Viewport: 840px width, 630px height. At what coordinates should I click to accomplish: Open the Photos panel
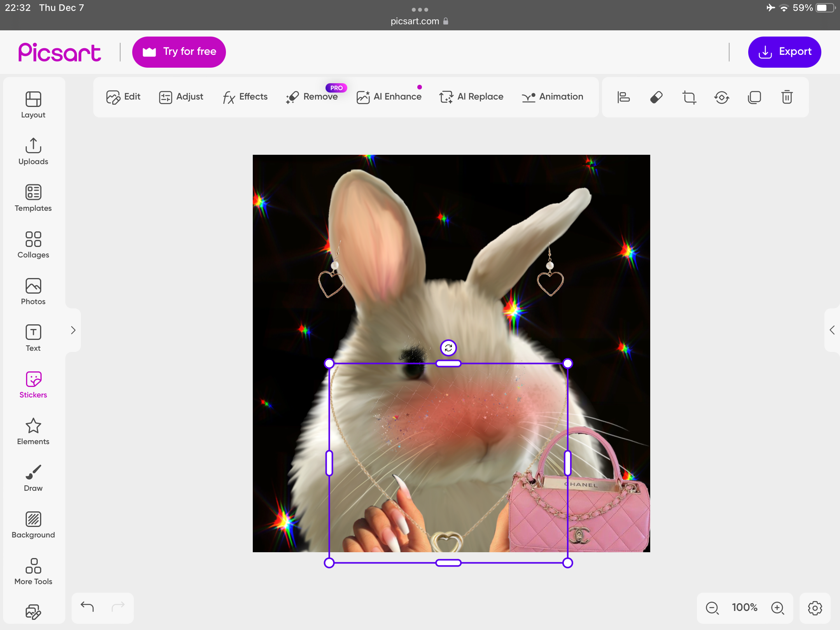pyautogui.click(x=33, y=291)
